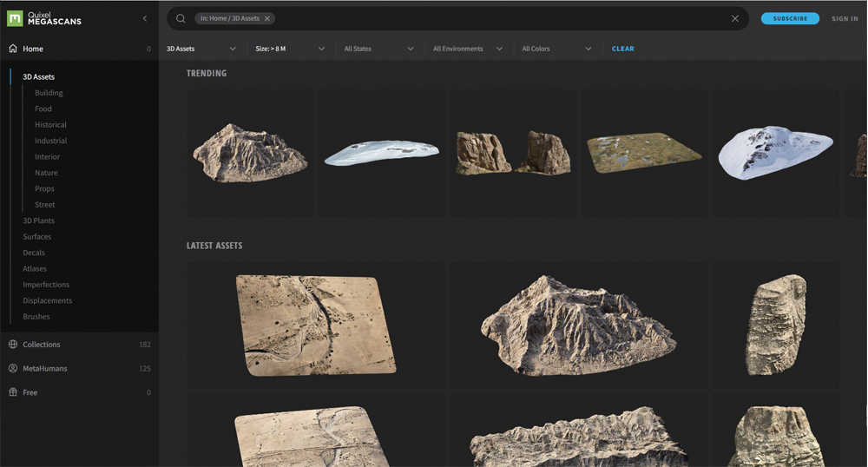Open second-row wide rocky ridge thumbnail
This screenshot has height=467, width=868.
tap(578, 430)
